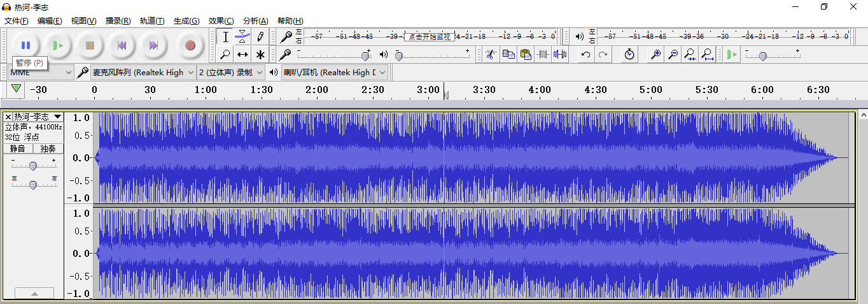Open the 文件(F) menu
This screenshot has width=868, height=304.
(x=17, y=21)
